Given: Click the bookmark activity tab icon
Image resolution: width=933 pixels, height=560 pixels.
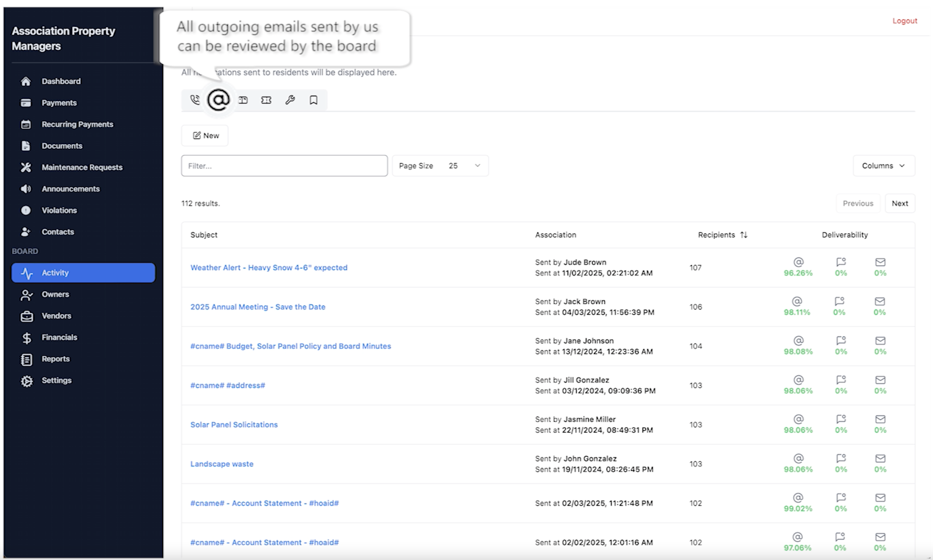Looking at the screenshot, I should (x=314, y=100).
